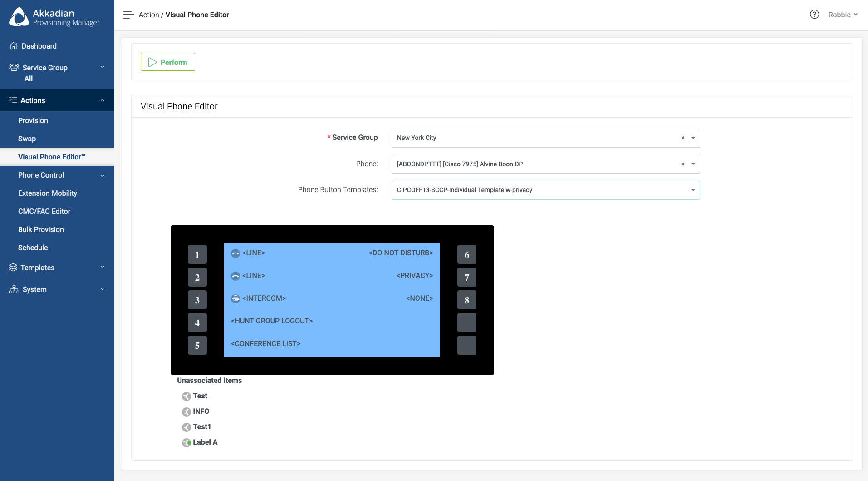Image resolution: width=868 pixels, height=481 pixels.
Task: Clear the New York City service group
Action: pyautogui.click(x=682, y=138)
